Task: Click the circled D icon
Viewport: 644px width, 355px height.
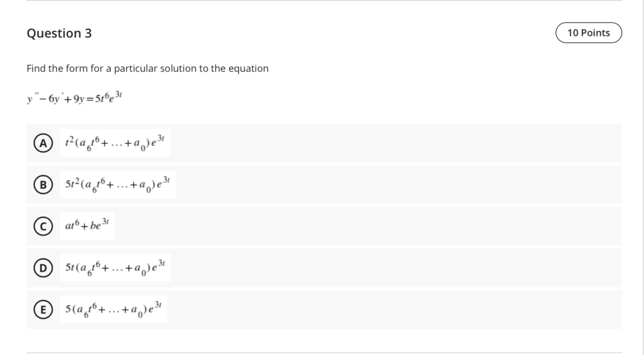Action: click(x=43, y=267)
